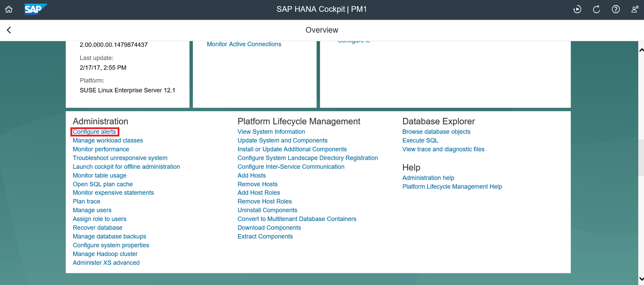Click the Overview page title
The width and height of the screenshot is (644, 285).
point(322,30)
